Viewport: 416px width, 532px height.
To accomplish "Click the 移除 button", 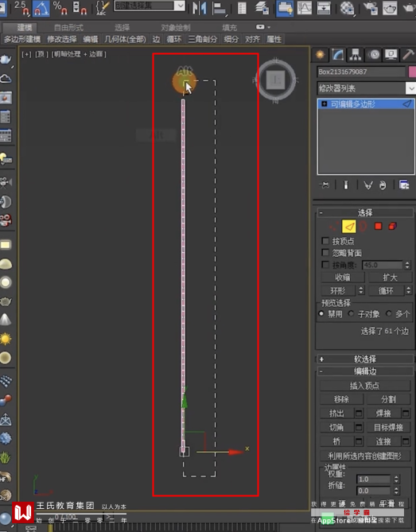I will 342,399.
